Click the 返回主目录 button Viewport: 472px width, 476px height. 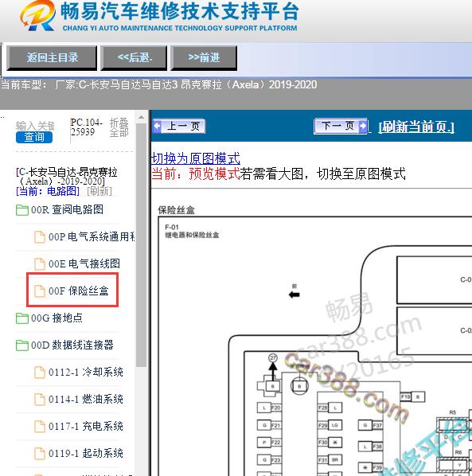tap(52, 58)
